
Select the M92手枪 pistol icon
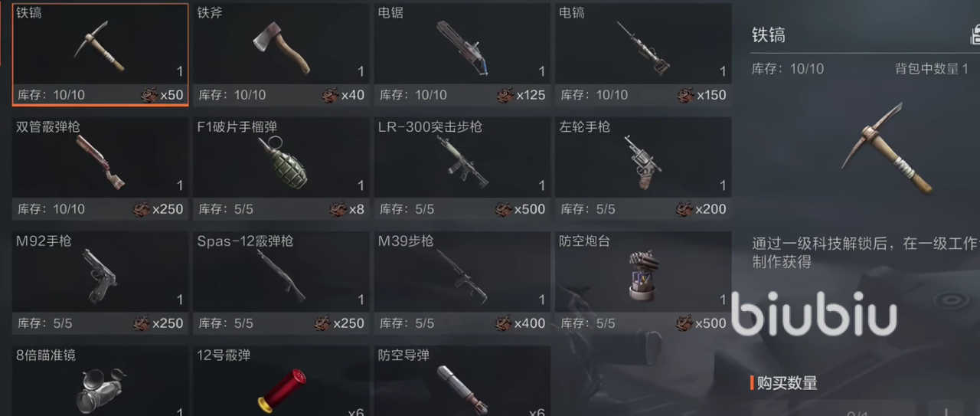click(x=100, y=276)
